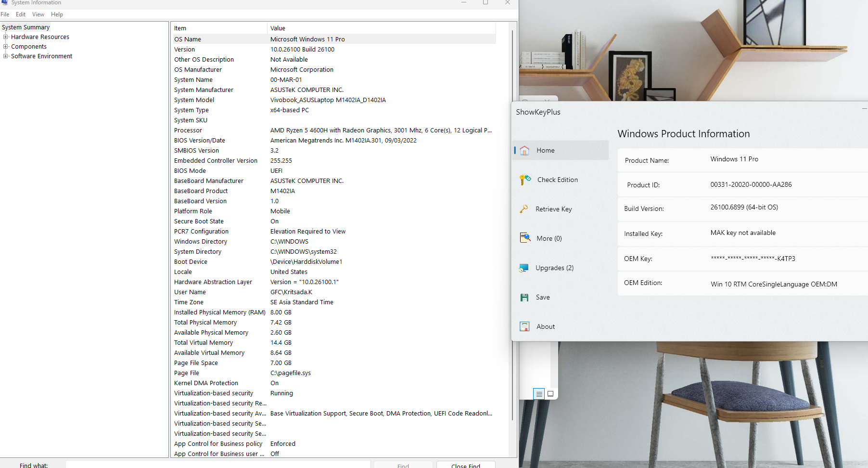This screenshot has width=868, height=468.
Task: Open the View menu
Action: coord(38,14)
